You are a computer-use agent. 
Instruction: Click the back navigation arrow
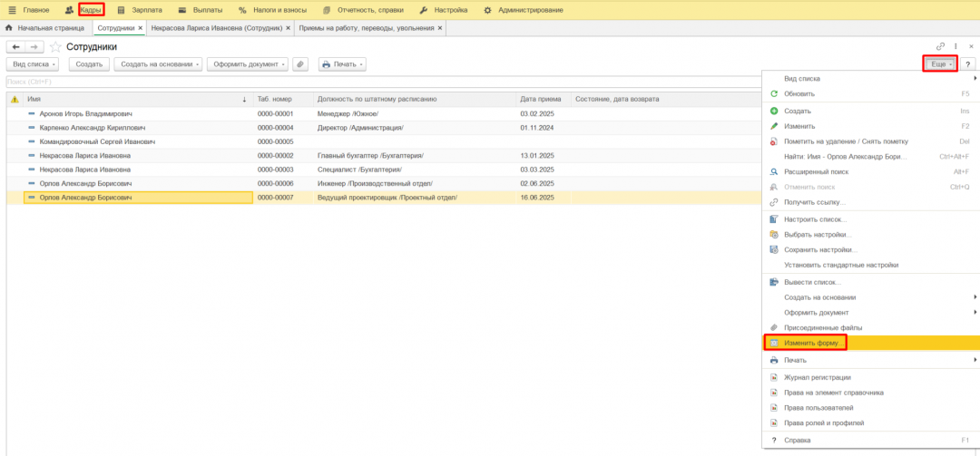[x=15, y=47]
